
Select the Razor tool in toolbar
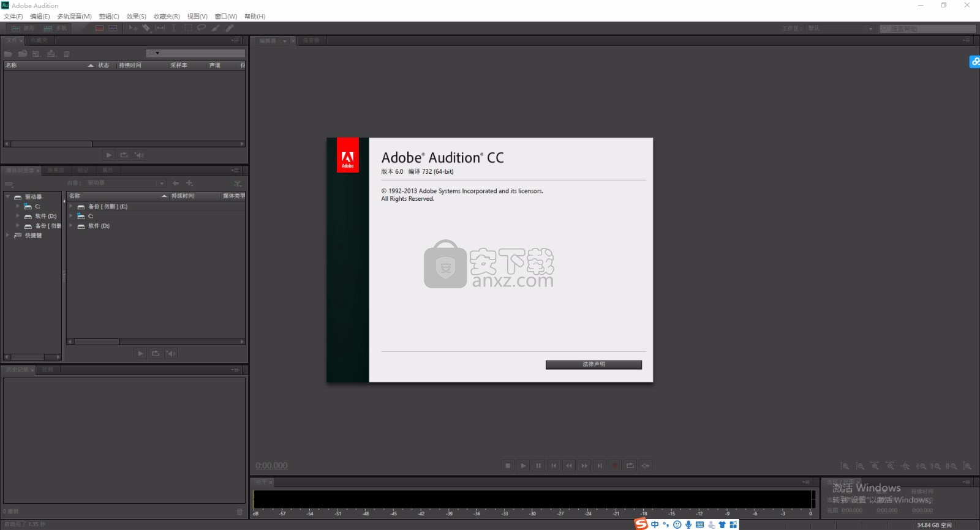pos(146,28)
